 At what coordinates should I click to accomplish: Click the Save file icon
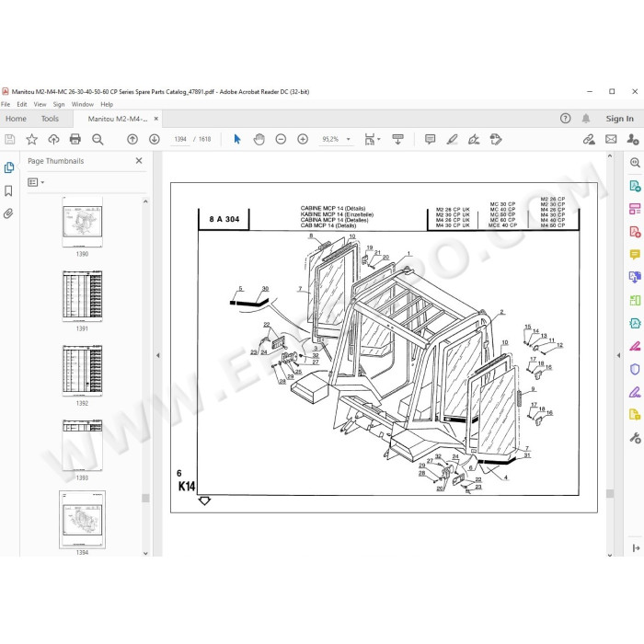pyautogui.click(x=10, y=140)
